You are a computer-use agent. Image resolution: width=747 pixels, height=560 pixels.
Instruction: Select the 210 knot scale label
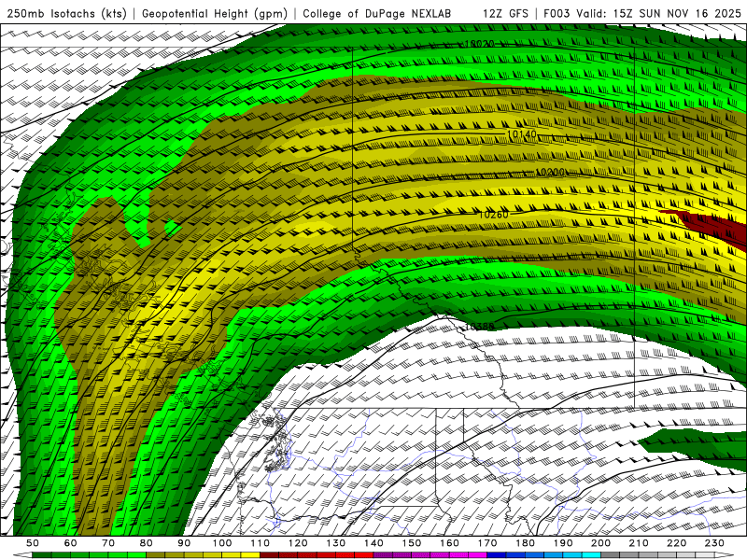639,543
